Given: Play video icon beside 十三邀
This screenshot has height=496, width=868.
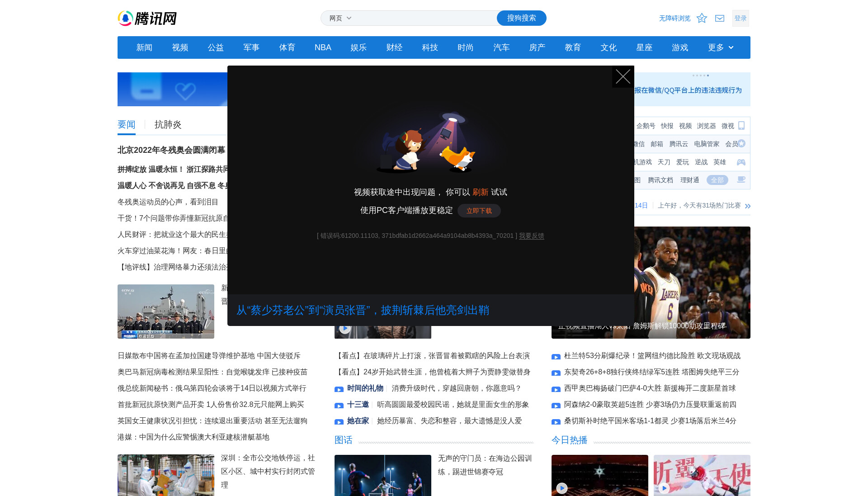Looking at the screenshot, I should click(x=339, y=406).
